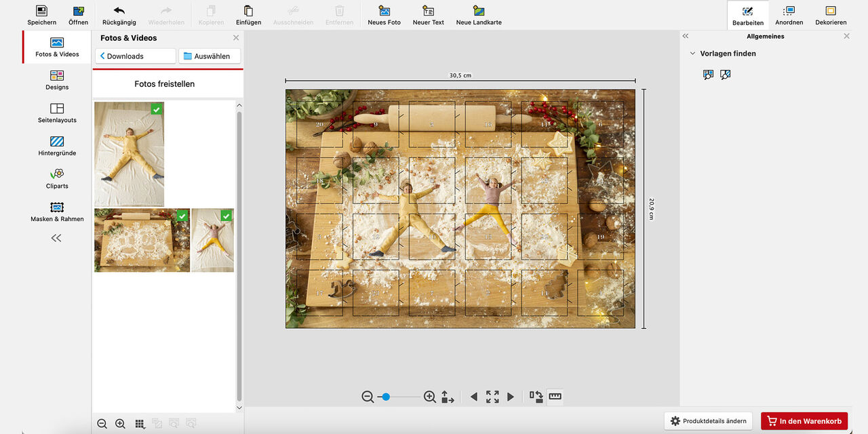Screen dimensions: 868x434
Task: Collapse the left sidebar with double chevron
Action: tap(56, 238)
